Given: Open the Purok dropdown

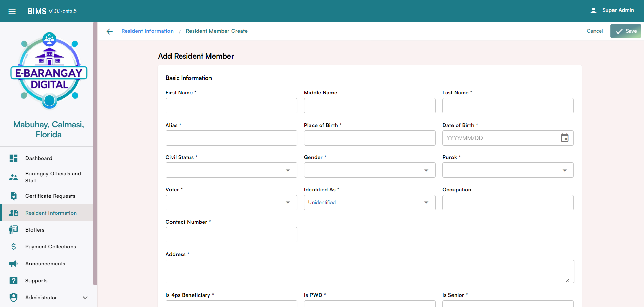Looking at the screenshot, I should pos(508,170).
